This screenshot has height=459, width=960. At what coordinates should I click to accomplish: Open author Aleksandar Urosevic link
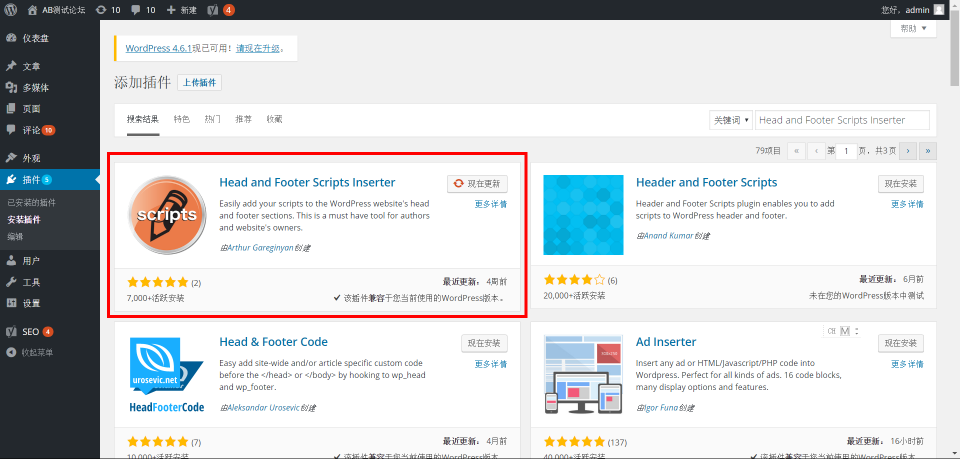click(263, 408)
